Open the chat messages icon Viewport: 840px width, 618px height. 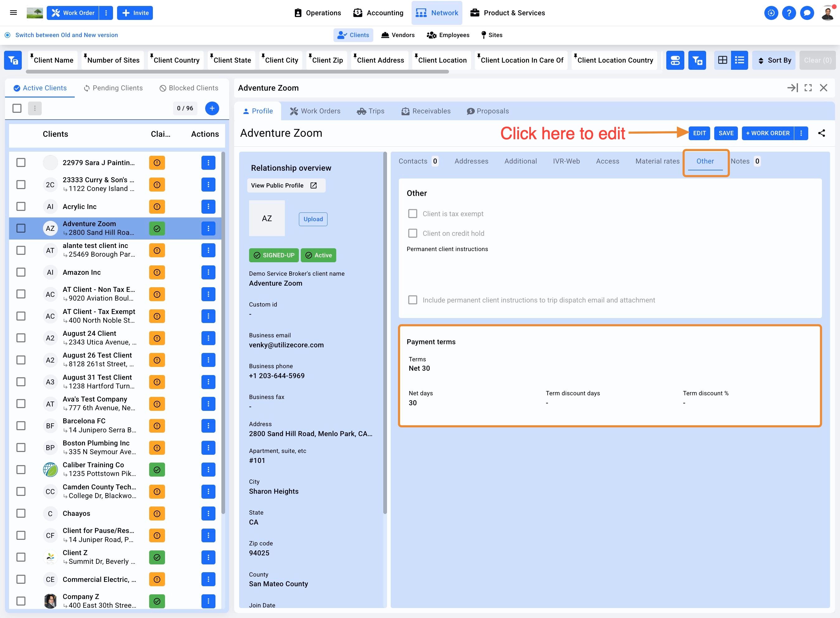pos(807,13)
